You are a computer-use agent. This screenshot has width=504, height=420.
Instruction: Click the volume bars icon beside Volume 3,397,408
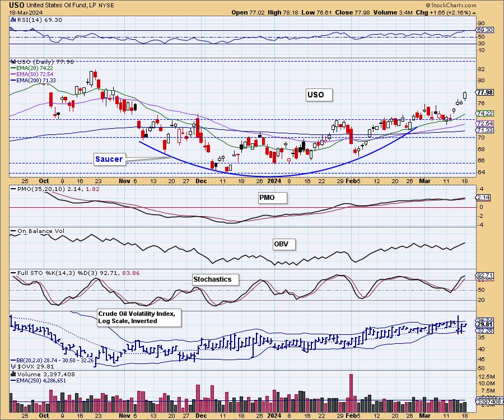(13, 374)
